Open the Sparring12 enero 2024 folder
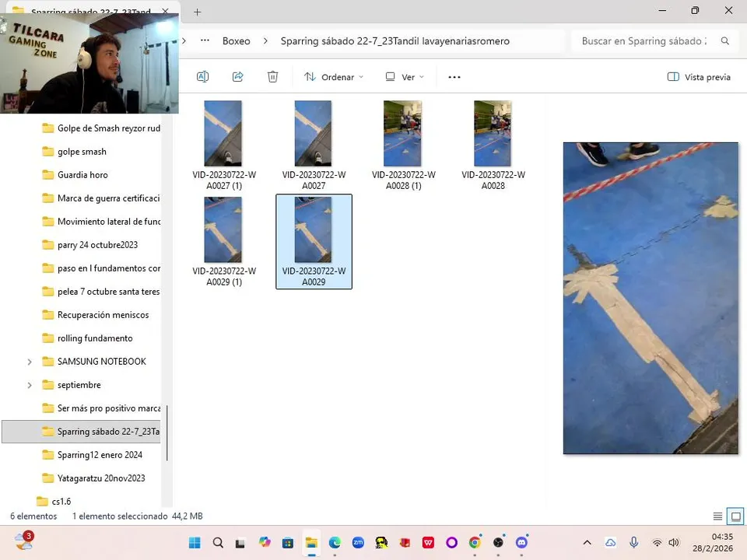Screen dimensions: 747x560 (92, 455)
